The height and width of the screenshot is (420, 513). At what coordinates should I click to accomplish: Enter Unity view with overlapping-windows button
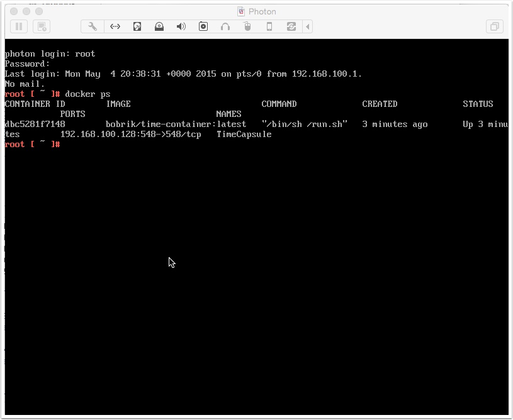click(494, 26)
